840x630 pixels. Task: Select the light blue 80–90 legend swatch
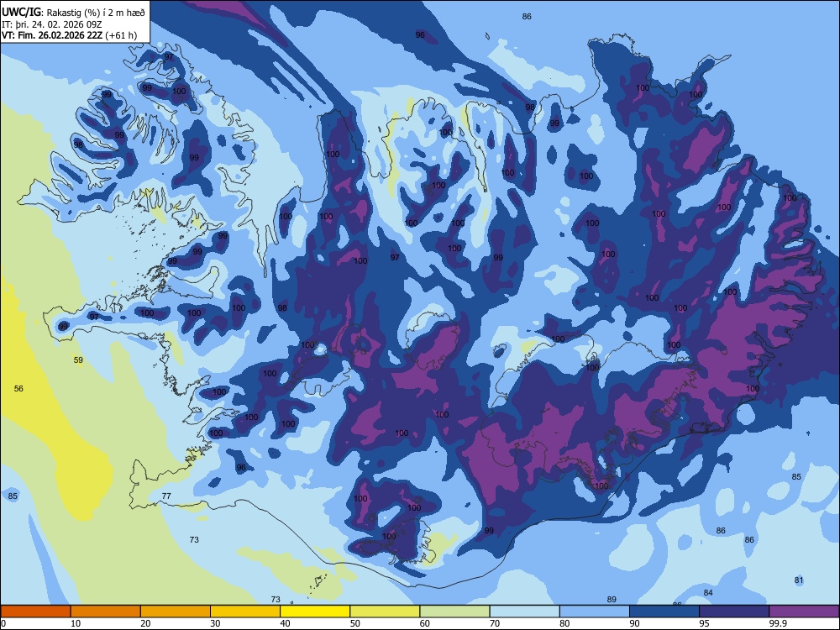coord(595,612)
